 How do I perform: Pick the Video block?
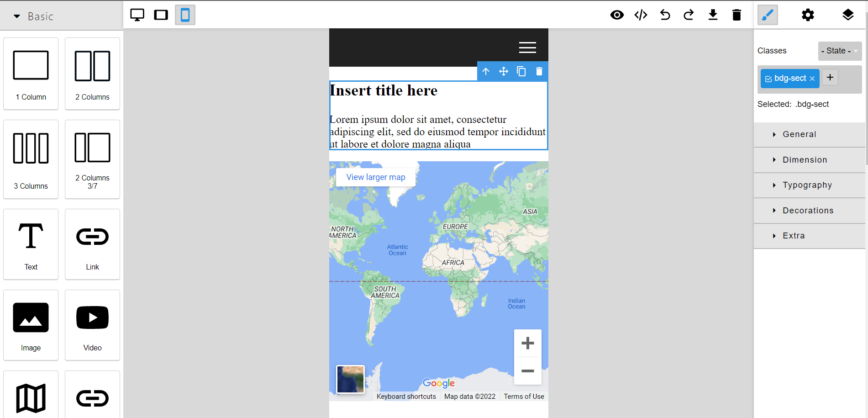click(x=92, y=325)
